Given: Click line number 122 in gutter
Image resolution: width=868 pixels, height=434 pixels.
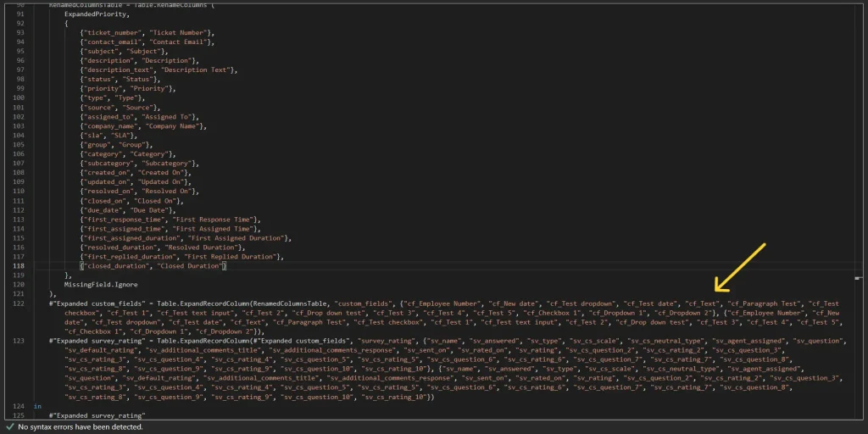Looking at the screenshot, I should point(18,304).
